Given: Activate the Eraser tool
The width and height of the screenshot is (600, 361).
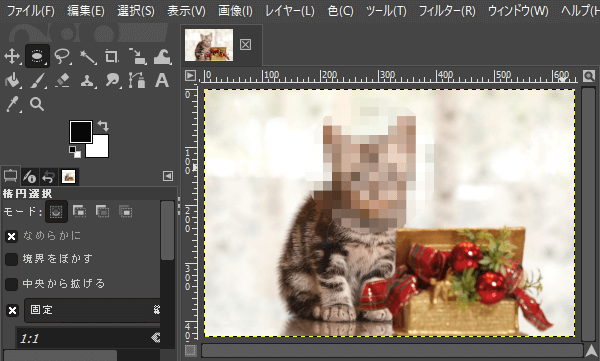Looking at the screenshot, I should coord(62,81).
